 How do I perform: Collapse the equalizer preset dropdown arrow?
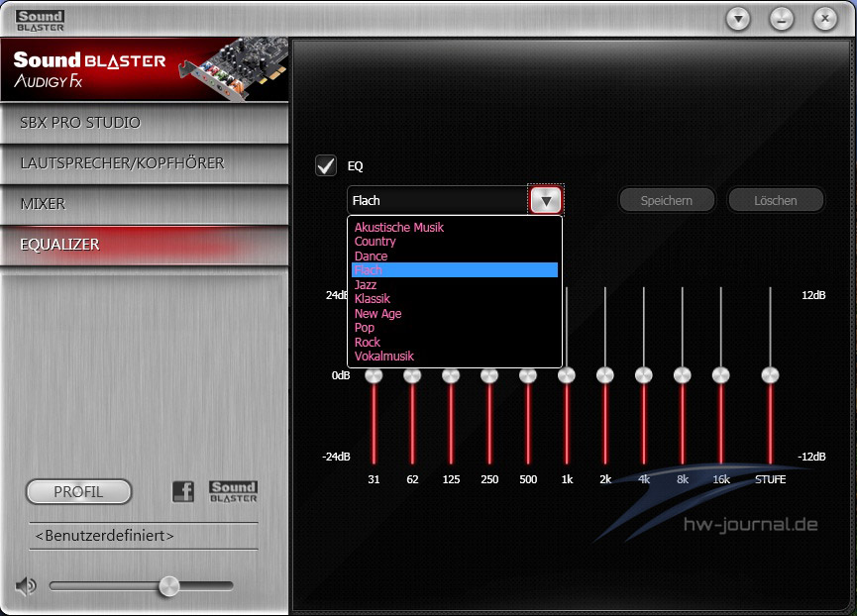(x=546, y=200)
